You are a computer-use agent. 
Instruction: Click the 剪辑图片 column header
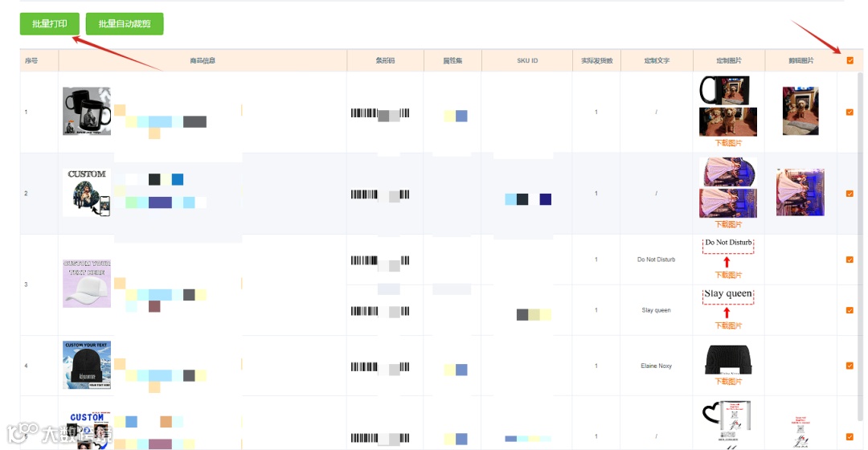point(801,60)
